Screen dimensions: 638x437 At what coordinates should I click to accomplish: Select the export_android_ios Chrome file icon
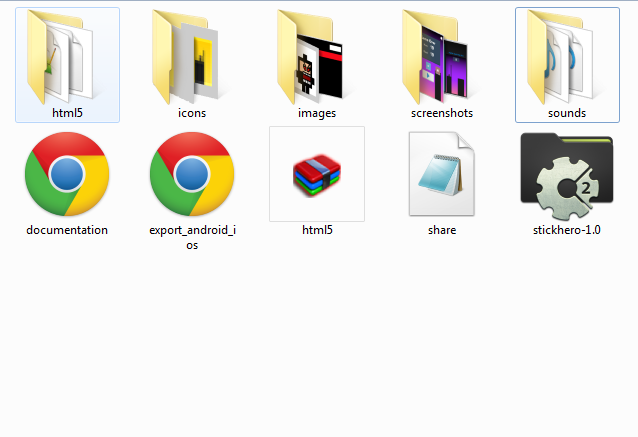(192, 174)
